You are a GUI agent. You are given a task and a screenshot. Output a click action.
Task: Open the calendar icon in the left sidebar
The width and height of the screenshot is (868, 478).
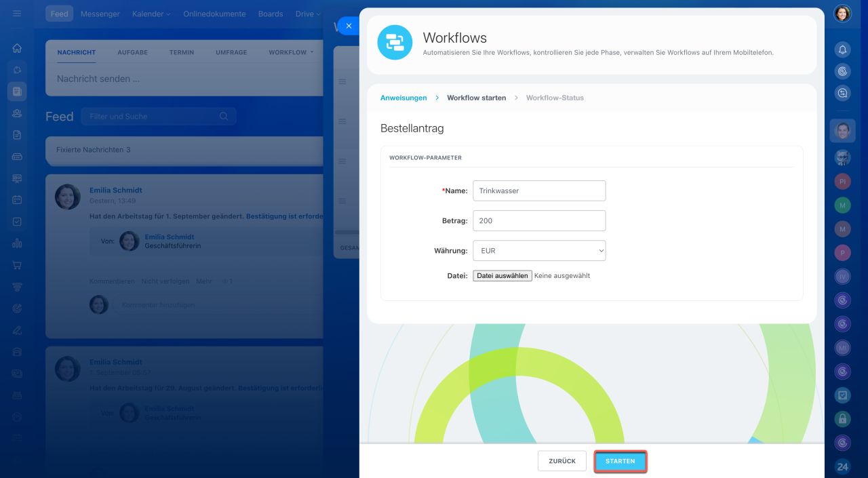point(17,200)
